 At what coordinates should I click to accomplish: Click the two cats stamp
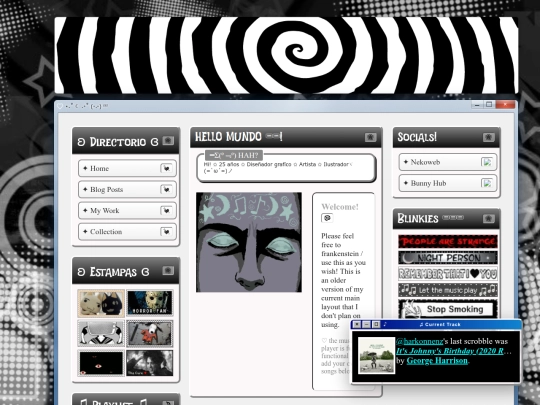coord(101,303)
